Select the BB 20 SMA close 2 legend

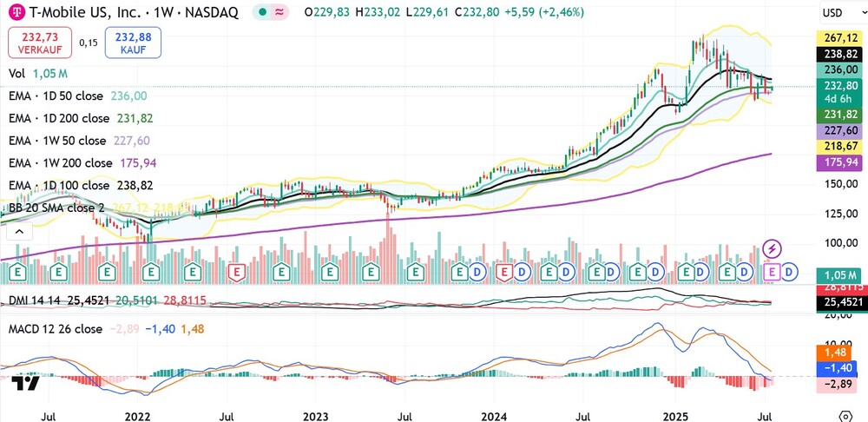[x=100, y=208]
